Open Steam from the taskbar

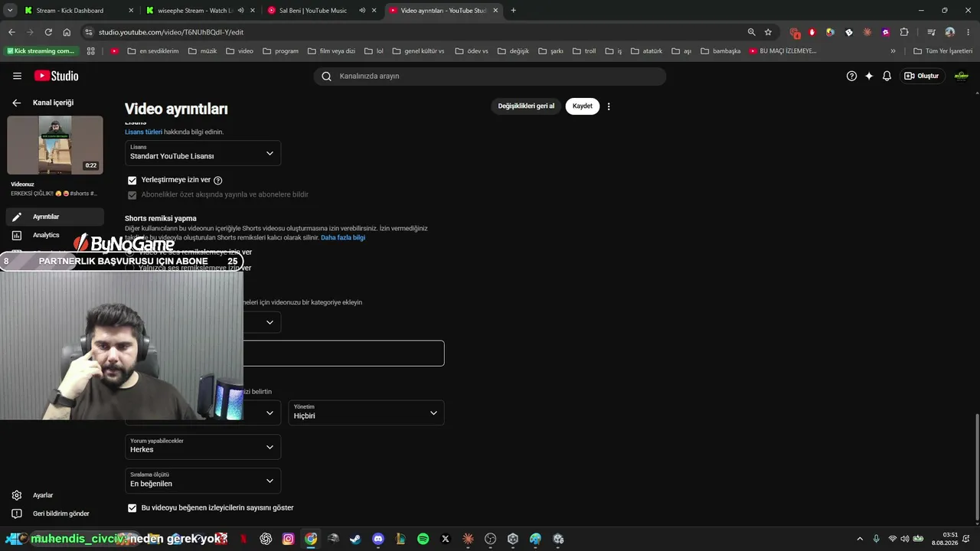click(x=355, y=539)
